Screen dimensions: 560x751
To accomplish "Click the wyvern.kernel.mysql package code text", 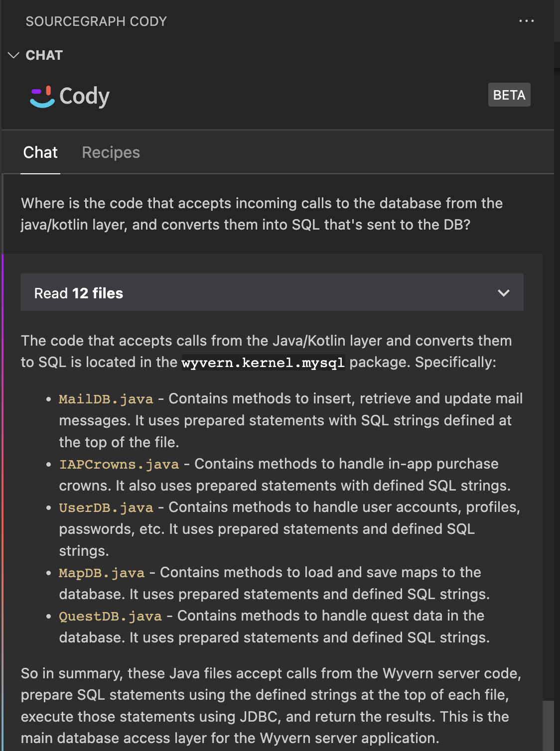I will (x=263, y=363).
